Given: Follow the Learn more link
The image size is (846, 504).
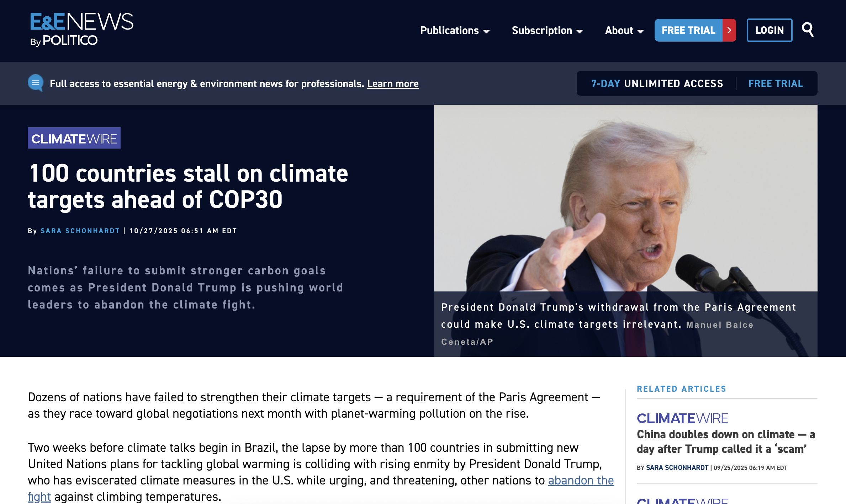Looking at the screenshot, I should (393, 84).
